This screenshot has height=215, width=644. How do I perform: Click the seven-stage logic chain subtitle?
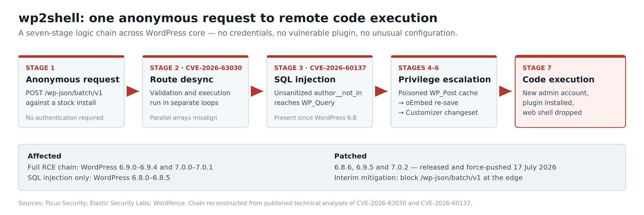point(238,33)
